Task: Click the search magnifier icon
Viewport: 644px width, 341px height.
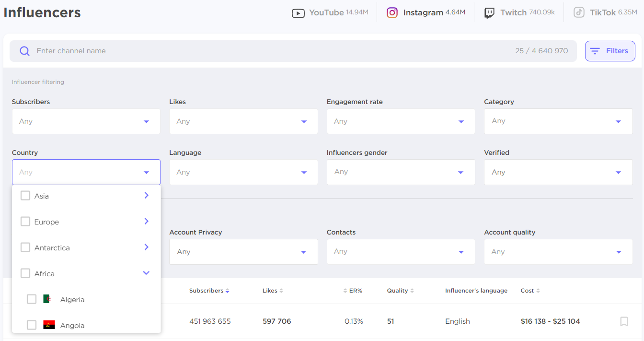Action: 24,51
